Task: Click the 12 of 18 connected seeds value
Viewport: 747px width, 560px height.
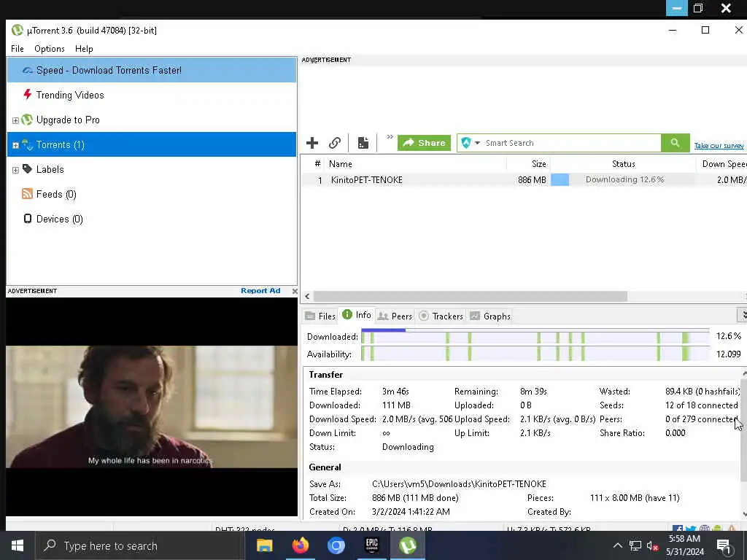Action: coord(701,405)
